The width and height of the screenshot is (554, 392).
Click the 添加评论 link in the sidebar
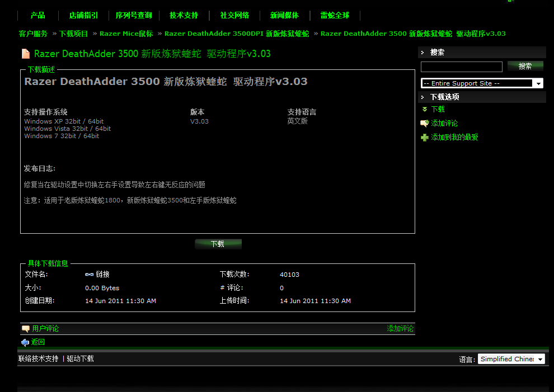444,124
